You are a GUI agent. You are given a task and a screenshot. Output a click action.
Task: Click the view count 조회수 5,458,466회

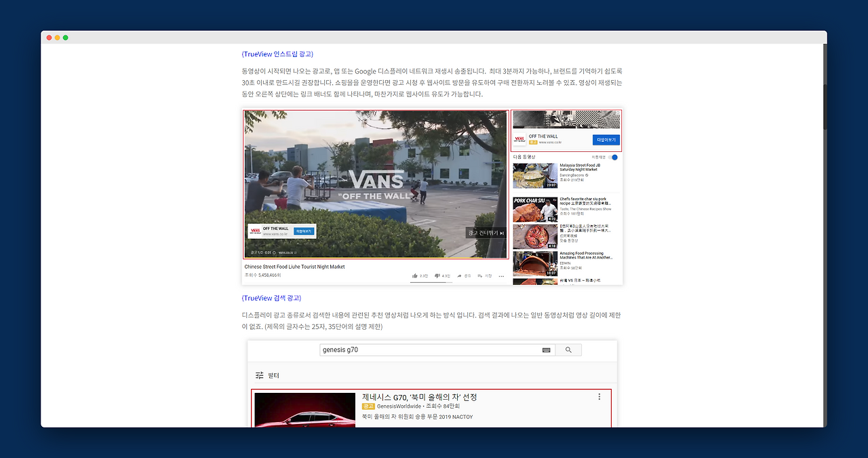262,275
